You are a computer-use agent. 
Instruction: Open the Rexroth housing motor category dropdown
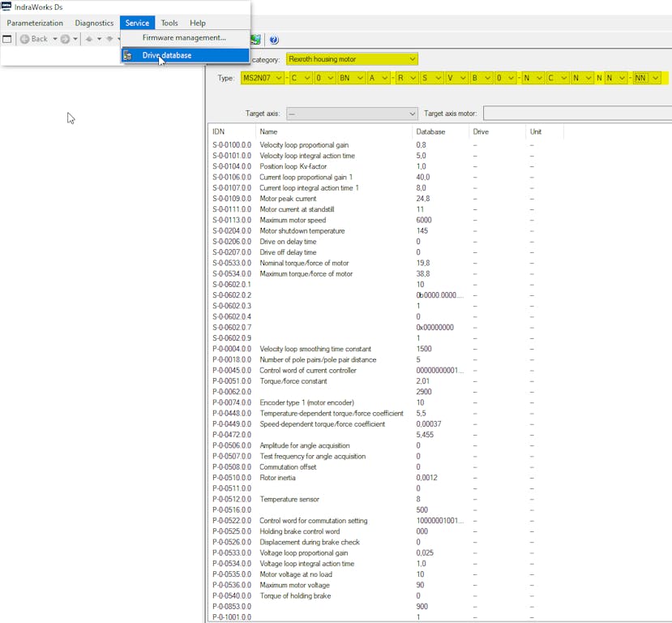(x=413, y=59)
